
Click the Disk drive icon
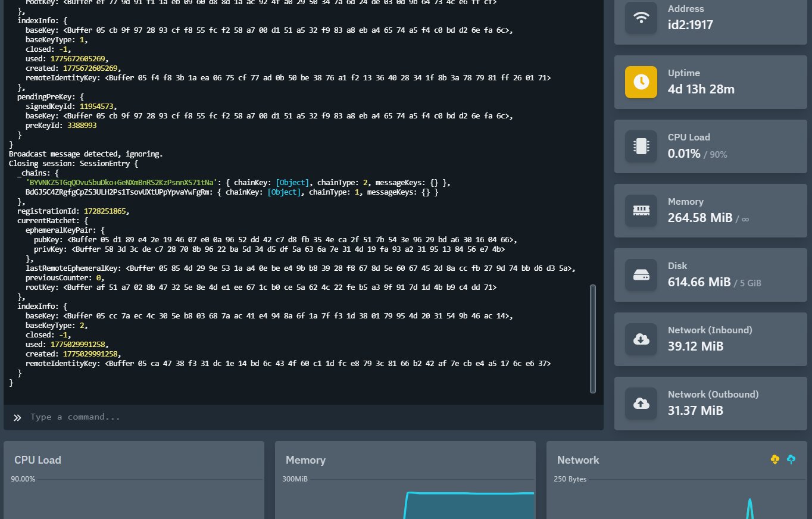click(641, 275)
